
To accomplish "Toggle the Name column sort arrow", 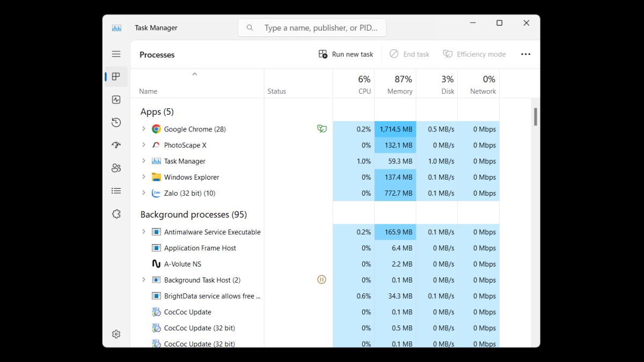I will point(195,74).
